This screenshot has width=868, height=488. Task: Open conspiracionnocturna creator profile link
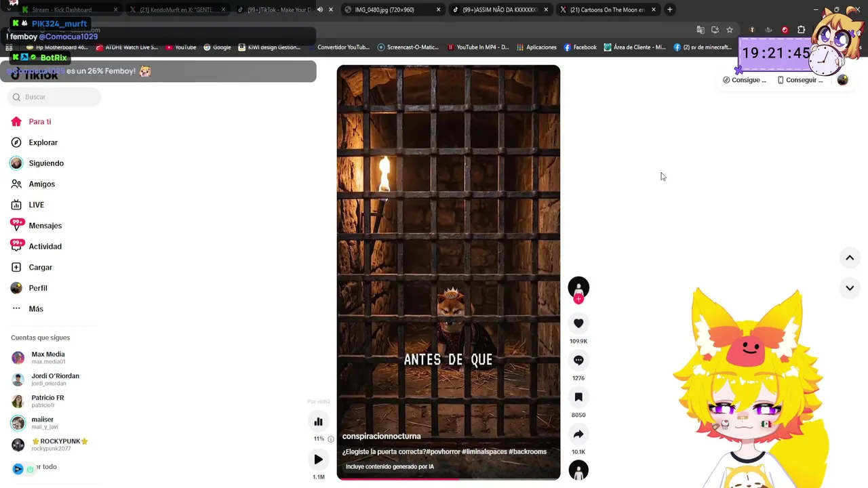click(x=381, y=436)
